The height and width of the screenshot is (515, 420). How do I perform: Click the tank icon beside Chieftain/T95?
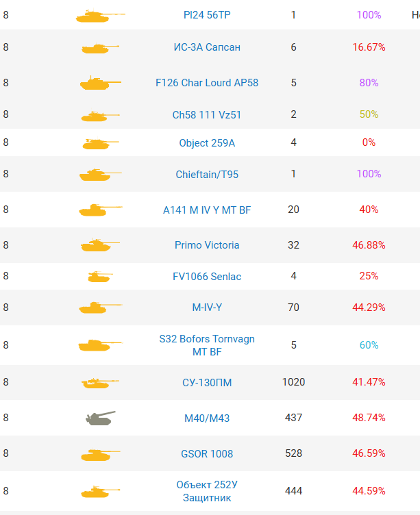(100, 175)
